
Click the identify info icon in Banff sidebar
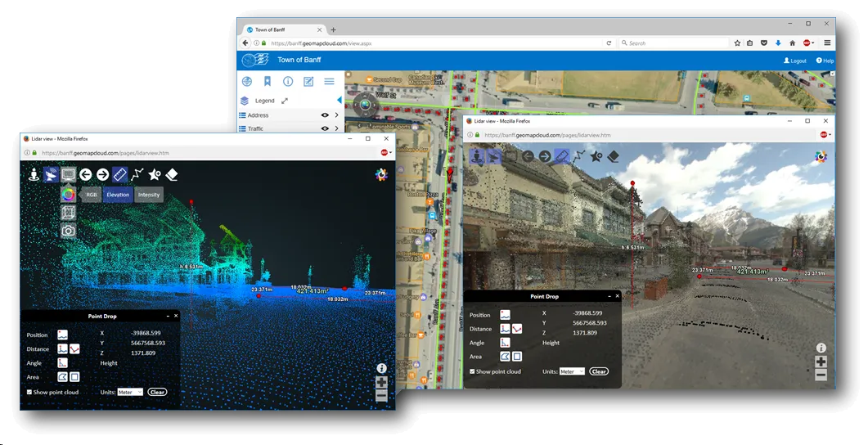[288, 81]
